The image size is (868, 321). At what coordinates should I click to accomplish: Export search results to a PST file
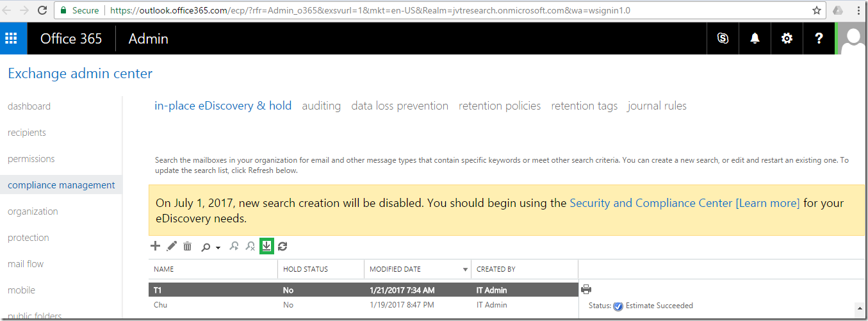coord(267,246)
